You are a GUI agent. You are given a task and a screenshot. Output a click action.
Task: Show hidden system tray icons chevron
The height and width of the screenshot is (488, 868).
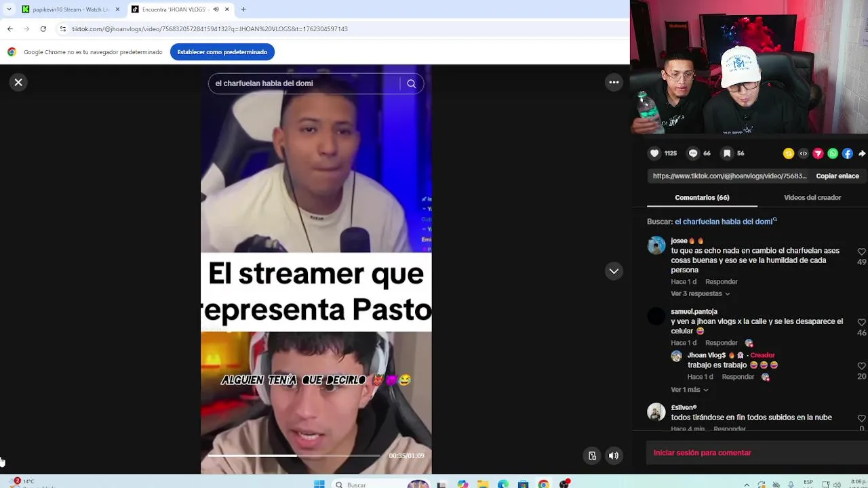(x=747, y=485)
